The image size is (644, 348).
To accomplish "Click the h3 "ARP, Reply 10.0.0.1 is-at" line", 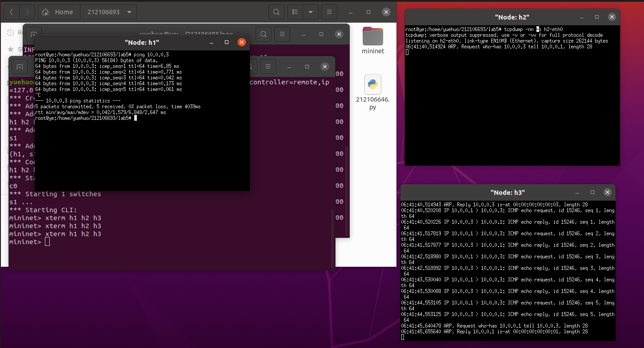I will point(494,332).
